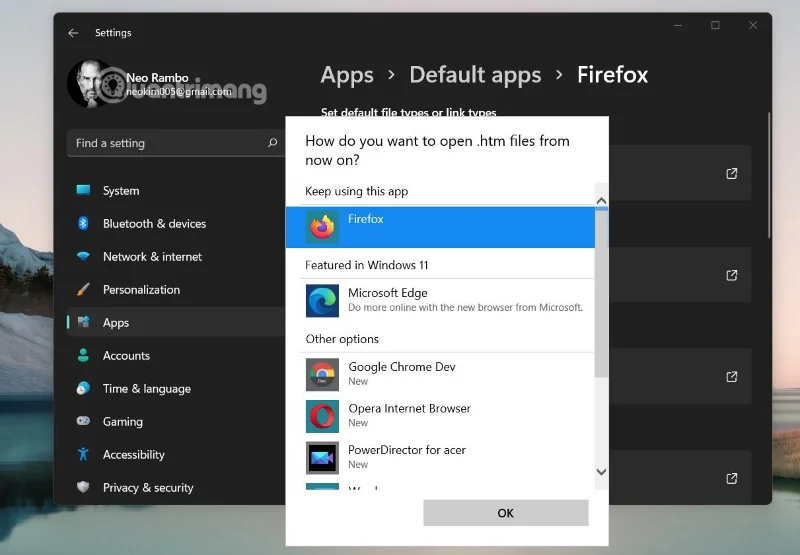
Task: Click the back arrow in Settings
Action: tap(73, 33)
